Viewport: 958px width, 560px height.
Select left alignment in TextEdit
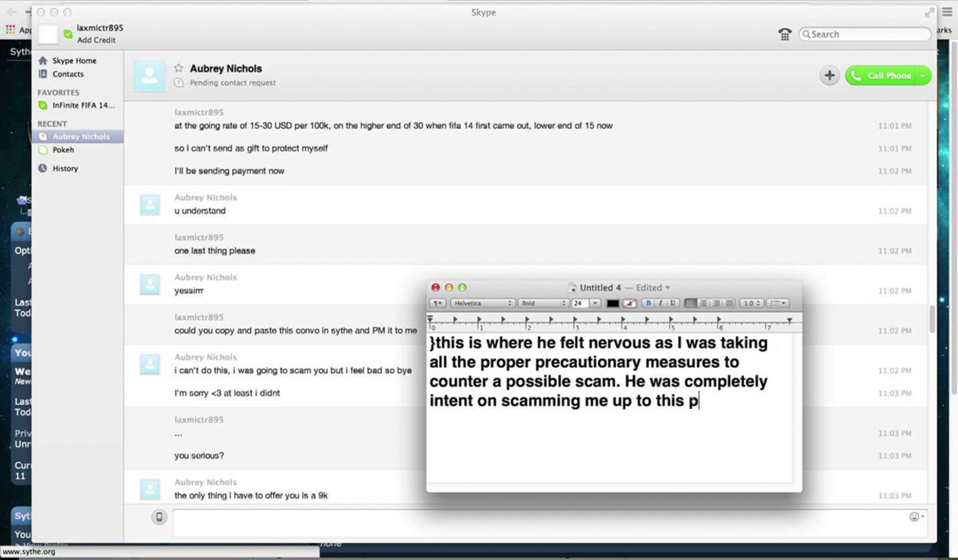tap(691, 303)
